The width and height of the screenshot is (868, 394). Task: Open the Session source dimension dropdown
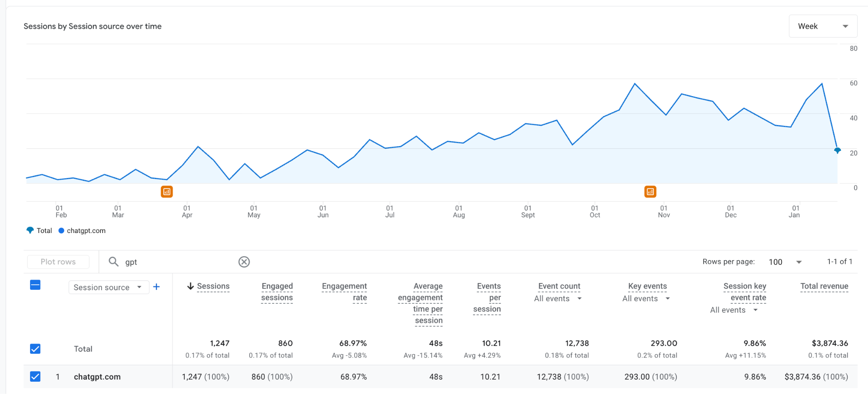click(108, 287)
